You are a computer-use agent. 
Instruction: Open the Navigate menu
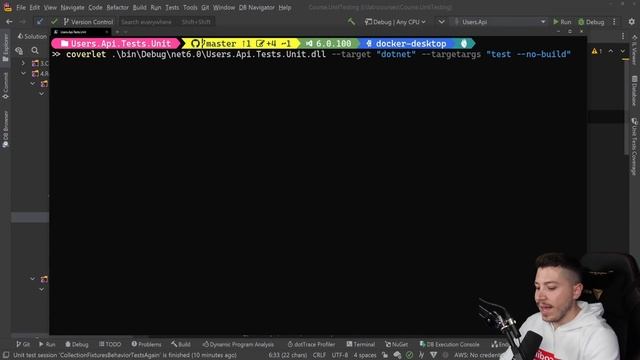click(x=72, y=7)
